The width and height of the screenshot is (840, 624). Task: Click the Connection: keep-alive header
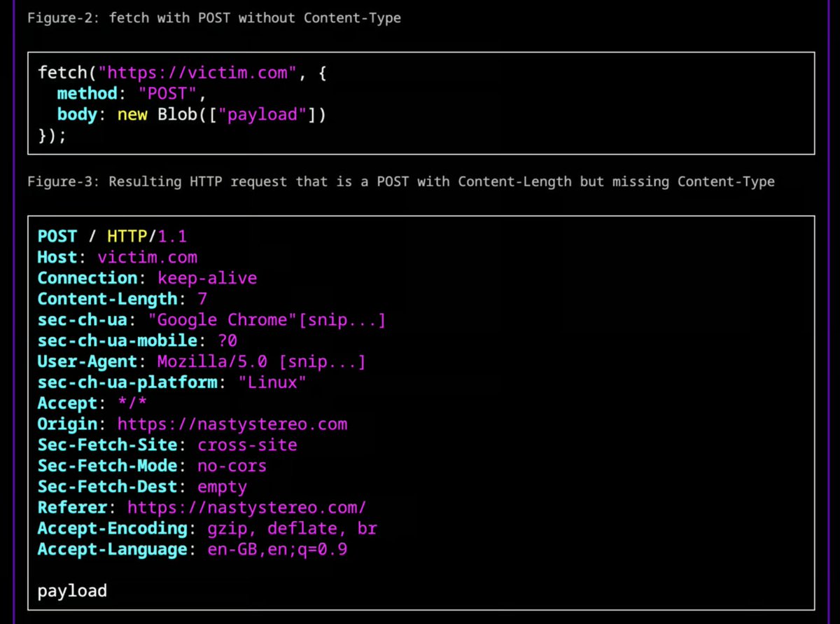click(x=147, y=278)
